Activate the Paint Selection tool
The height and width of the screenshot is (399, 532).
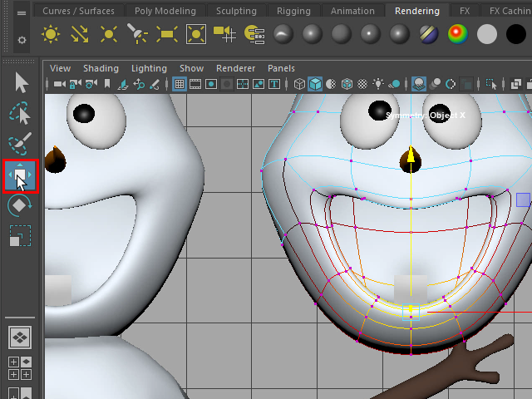[21, 144]
